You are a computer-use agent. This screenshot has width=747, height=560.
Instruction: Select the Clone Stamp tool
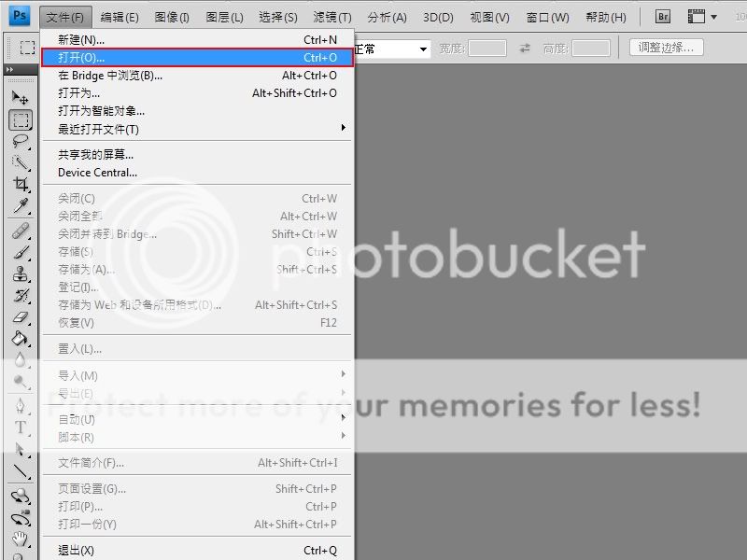click(20, 273)
